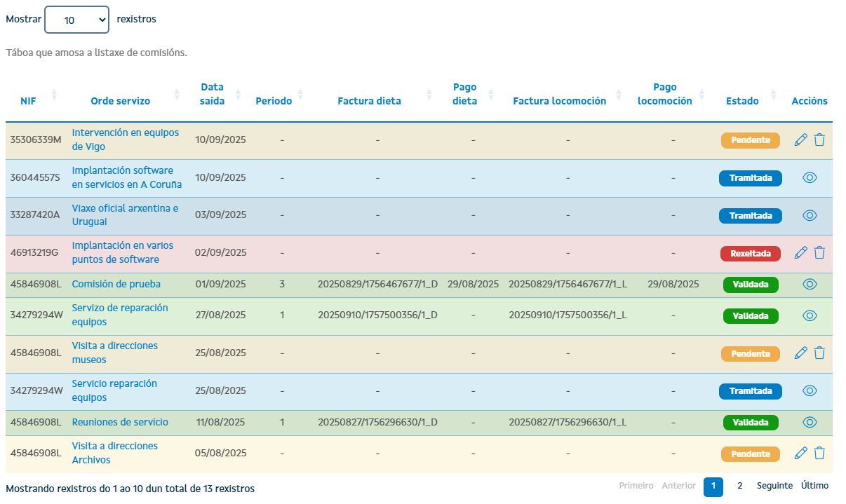View details of Comisión de prueba row
846x504 pixels.
pos(810,285)
